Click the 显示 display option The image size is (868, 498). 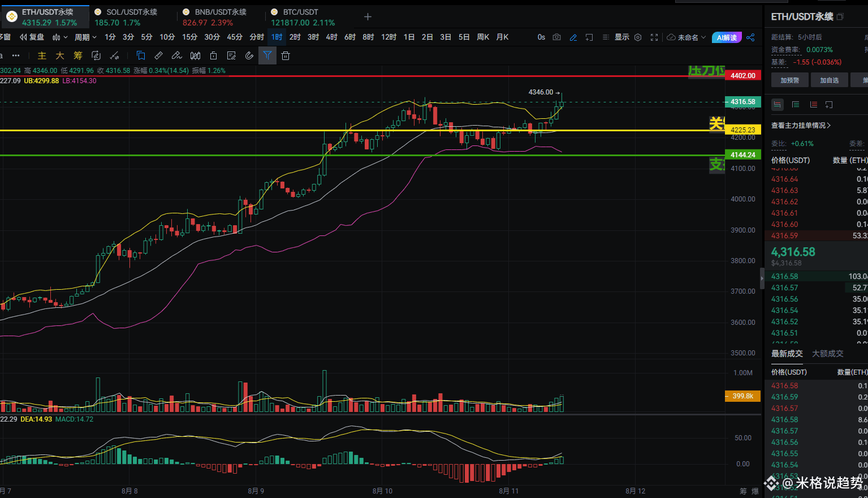pyautogui.click(x=622, y=37)
